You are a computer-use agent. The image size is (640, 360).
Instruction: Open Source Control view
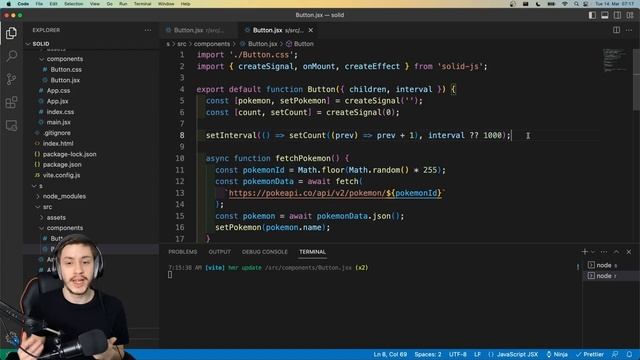11,79
